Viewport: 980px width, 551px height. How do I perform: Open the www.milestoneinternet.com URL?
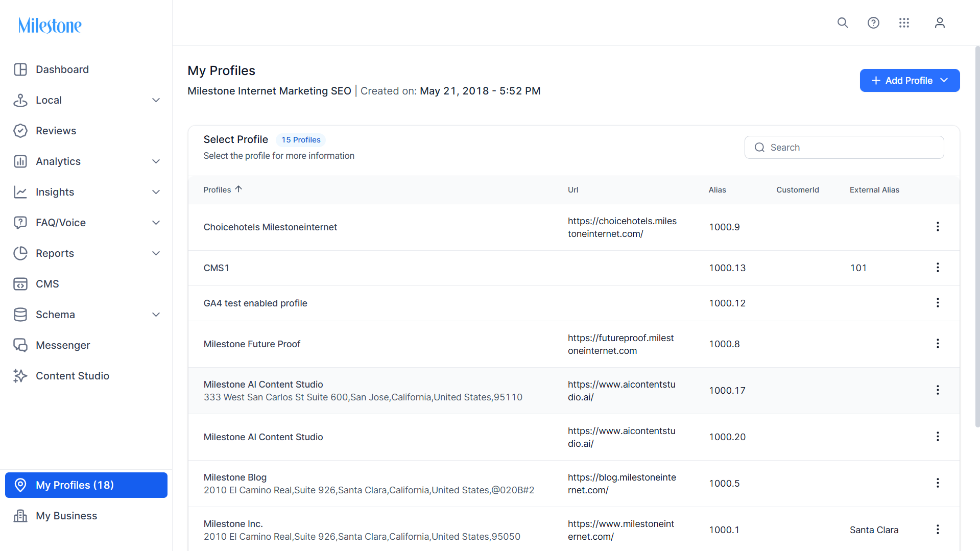pos(620,530)
